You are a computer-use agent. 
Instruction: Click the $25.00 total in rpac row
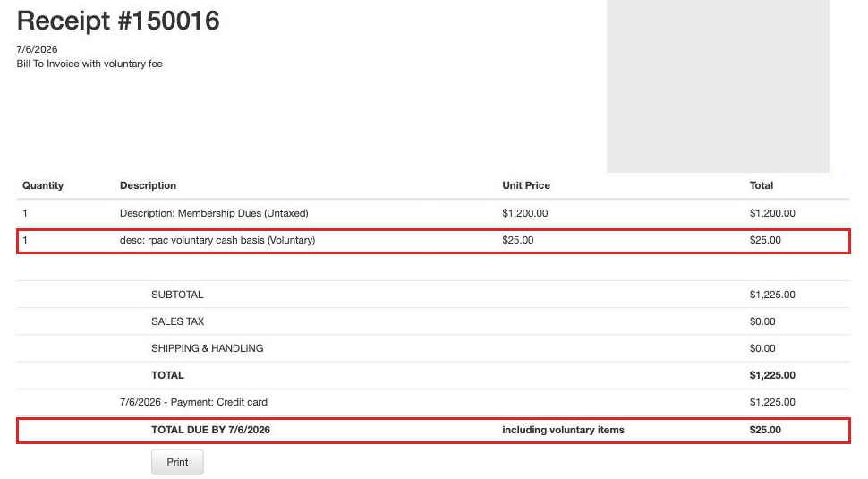coord(765,240)
